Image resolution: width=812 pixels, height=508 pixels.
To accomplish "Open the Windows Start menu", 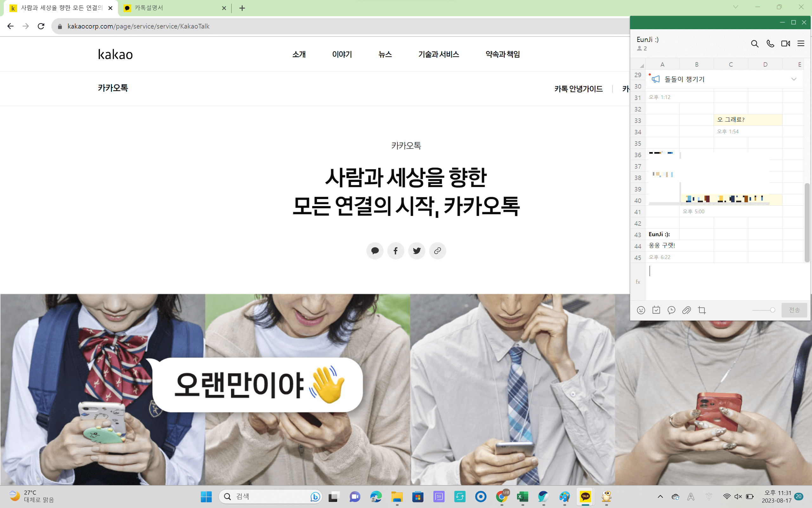I will [206, 497].
